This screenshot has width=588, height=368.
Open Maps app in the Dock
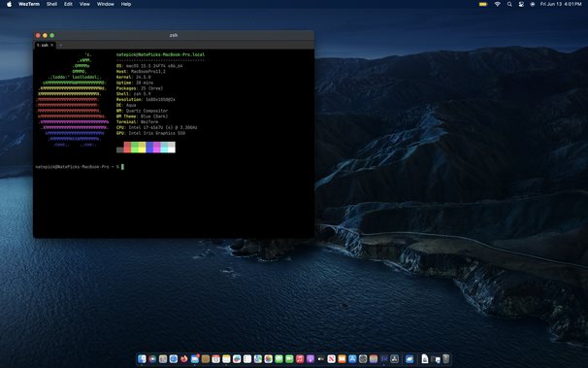click(x=258, y=359)
